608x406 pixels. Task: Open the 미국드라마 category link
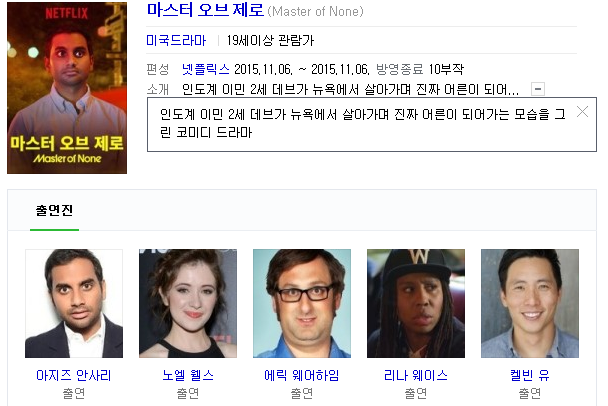point(176,40)
